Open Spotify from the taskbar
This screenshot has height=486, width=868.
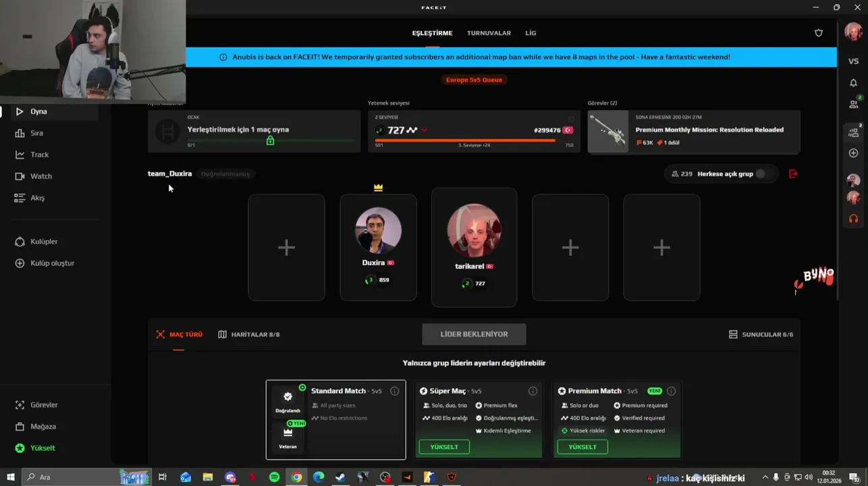(x=274, y=477)
